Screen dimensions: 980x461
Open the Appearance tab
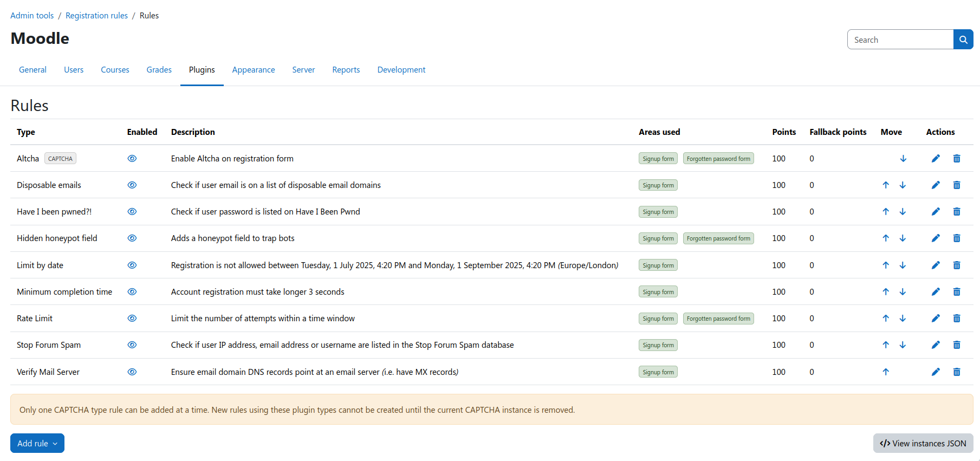click(254, 70)
